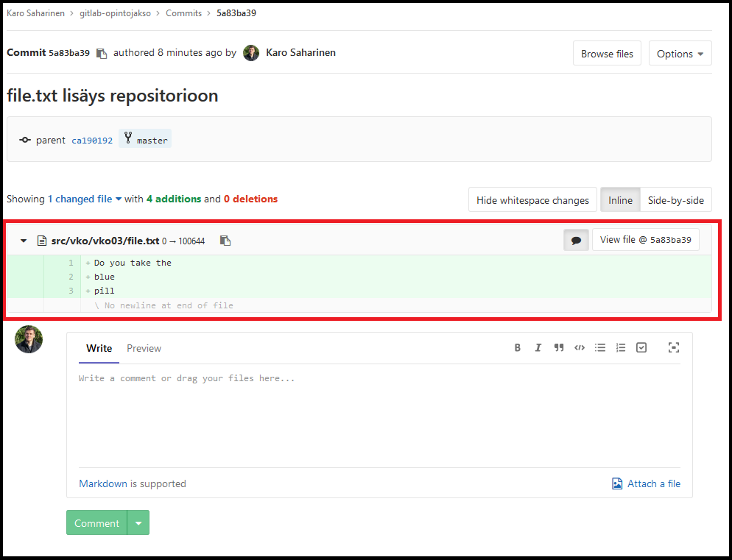Copy commit SHA with clipboard icon
This screenshot has height=560, width=732.
102,53
